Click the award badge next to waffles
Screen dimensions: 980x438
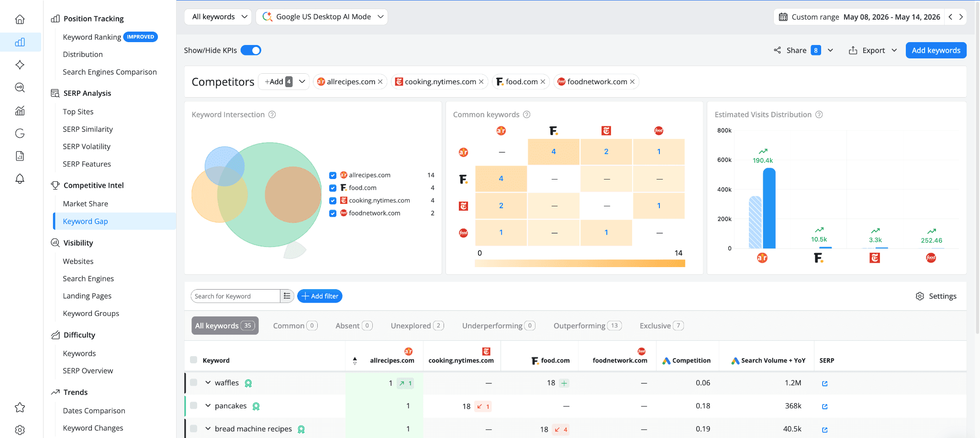tap(248, 383)
